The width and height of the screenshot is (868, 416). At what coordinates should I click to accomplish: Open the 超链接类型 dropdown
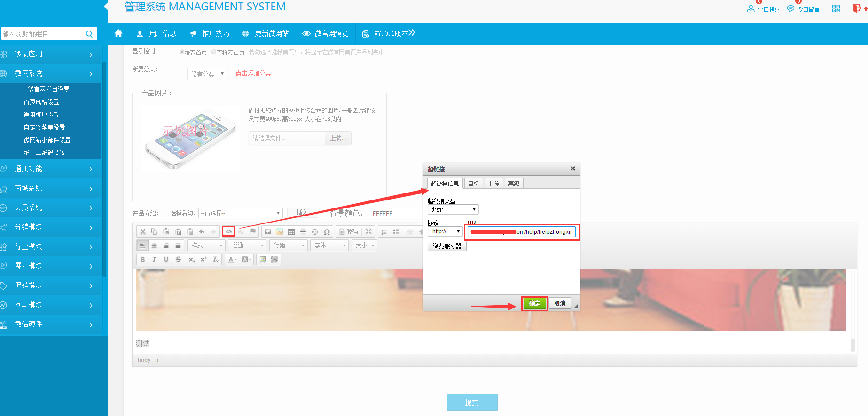coord(453,209)
